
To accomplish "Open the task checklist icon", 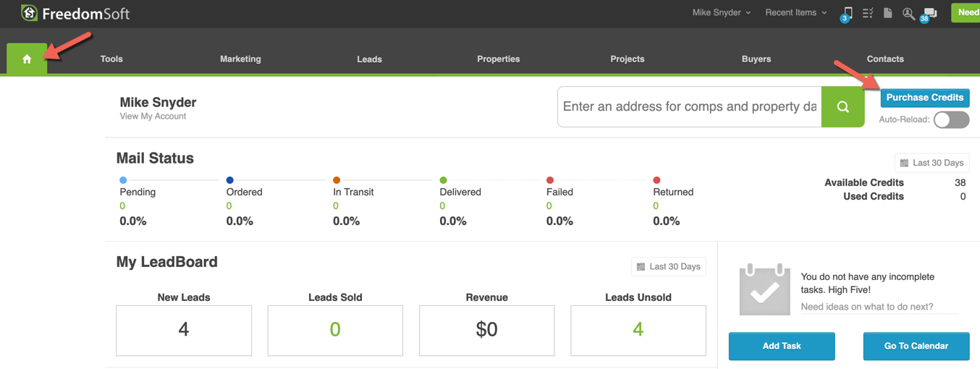I will (x=868, y=13).
